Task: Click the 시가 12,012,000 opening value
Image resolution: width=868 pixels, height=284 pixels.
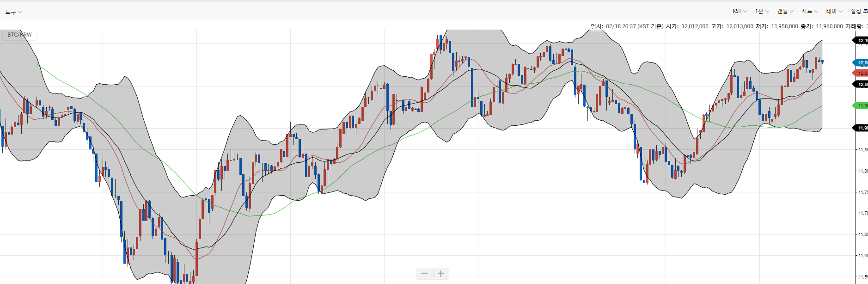Action: [695, 26]
